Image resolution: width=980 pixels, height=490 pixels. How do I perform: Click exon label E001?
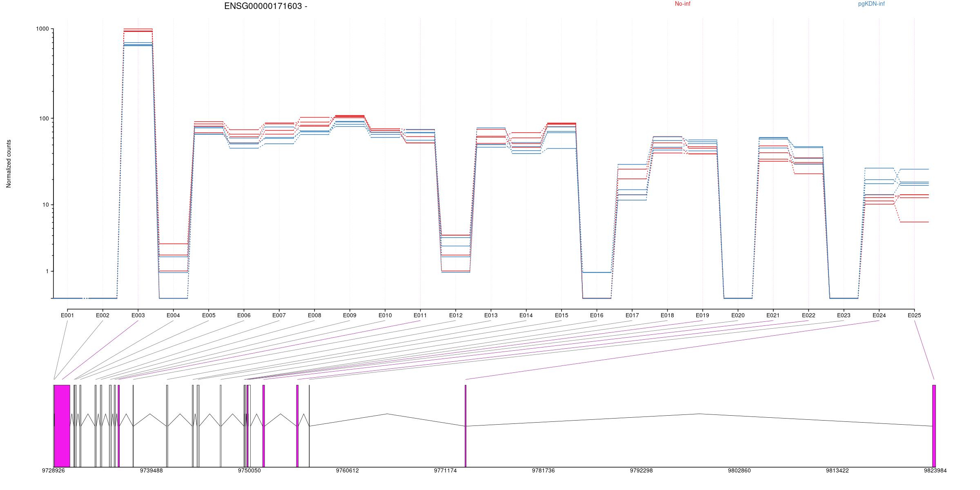tap(67, 315)
